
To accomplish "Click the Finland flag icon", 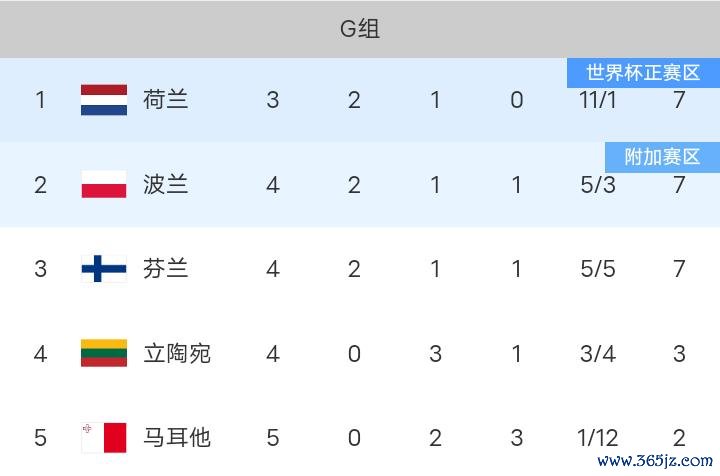I will (104, 269).
